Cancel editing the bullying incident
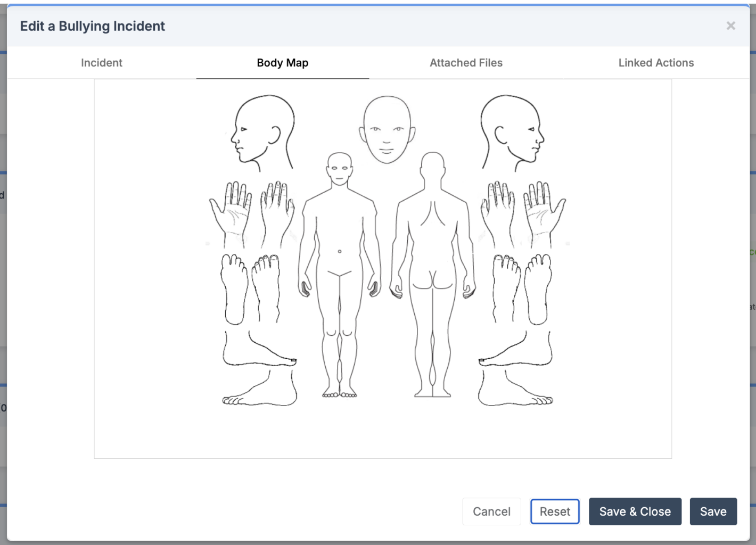 (491, 511)
